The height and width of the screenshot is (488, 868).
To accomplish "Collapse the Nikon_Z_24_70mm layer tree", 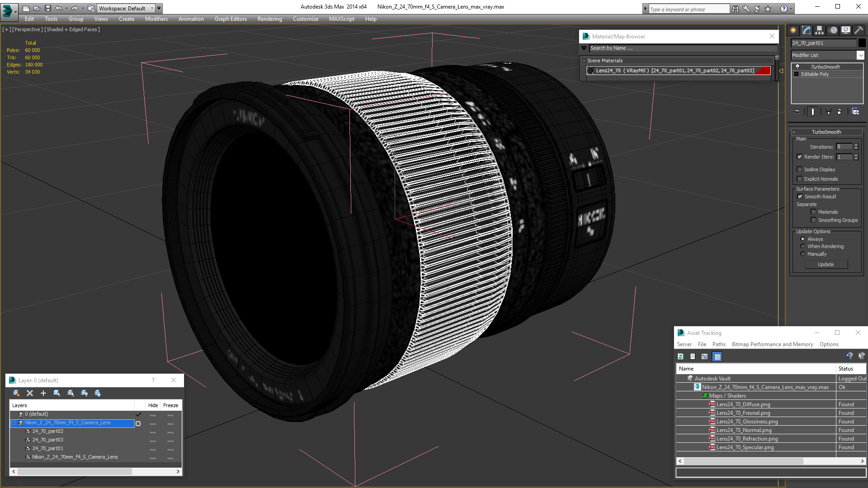I will point(14,423).
